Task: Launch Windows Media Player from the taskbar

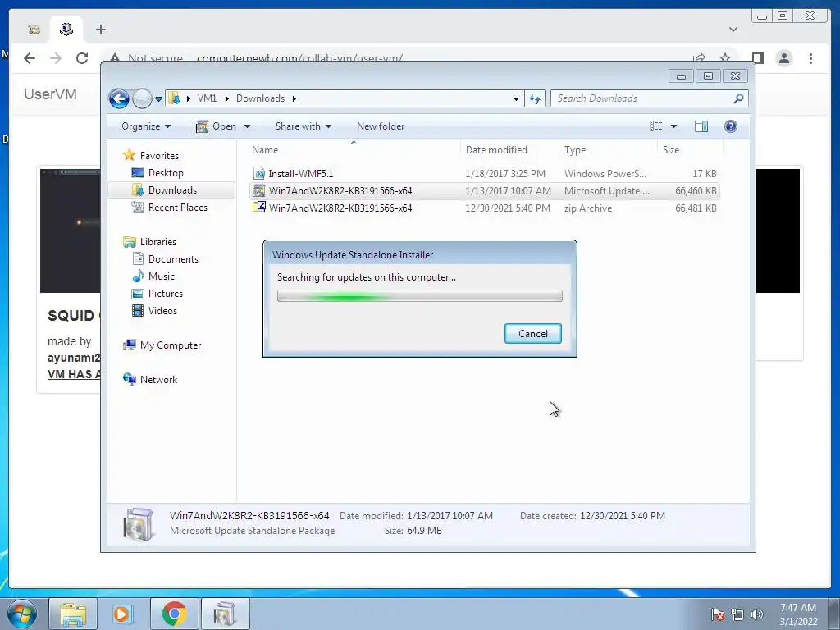Action: (x=122, y=614)
